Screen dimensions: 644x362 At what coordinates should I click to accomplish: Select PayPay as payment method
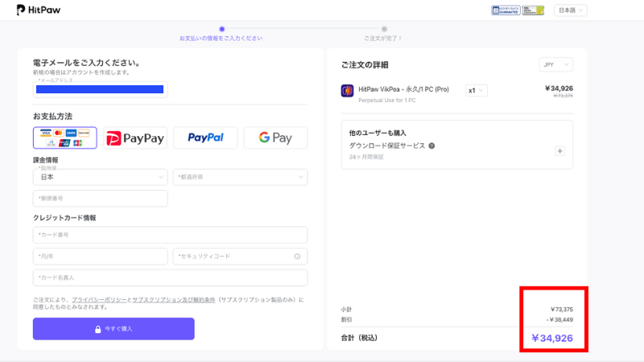(135, 138)
